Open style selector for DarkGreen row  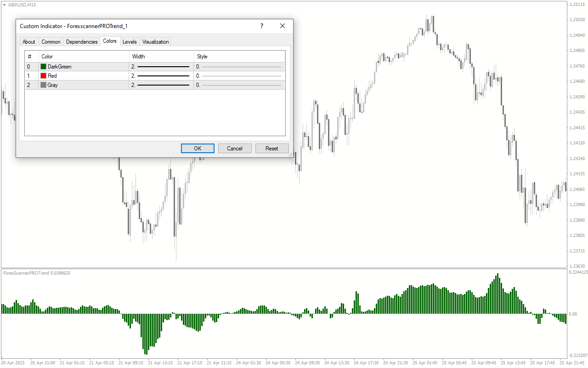click(239, 67)
